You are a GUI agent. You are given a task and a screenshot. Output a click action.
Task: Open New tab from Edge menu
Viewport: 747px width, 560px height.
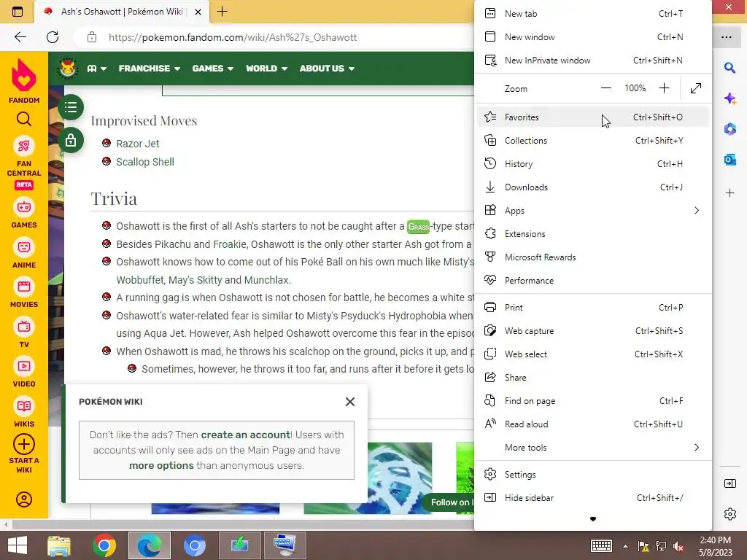pyautogui.click(x=592, y=14)
